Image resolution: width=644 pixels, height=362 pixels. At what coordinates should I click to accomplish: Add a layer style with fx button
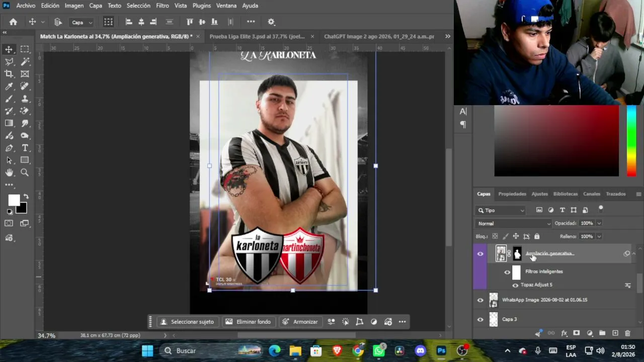[564, 333]
